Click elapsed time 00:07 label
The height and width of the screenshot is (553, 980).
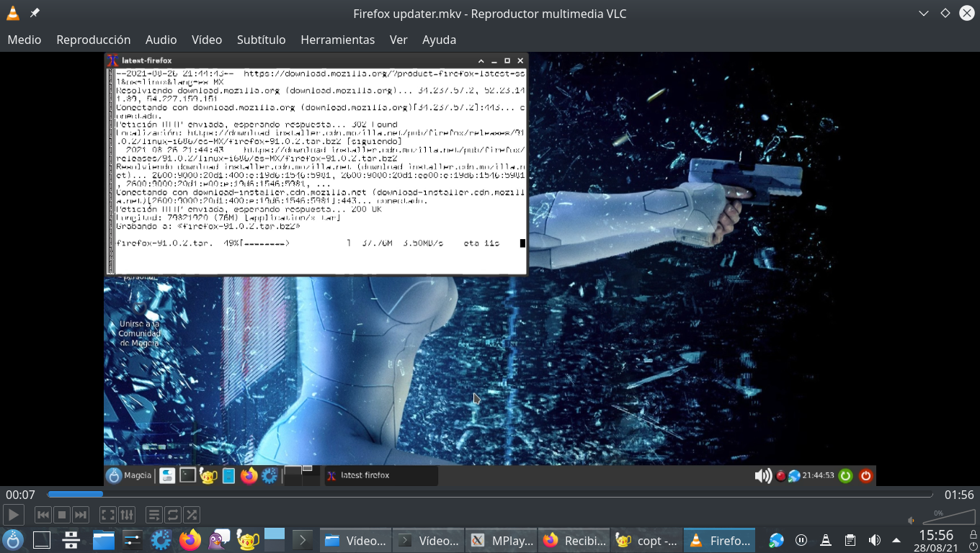click(x=20, y=495)
